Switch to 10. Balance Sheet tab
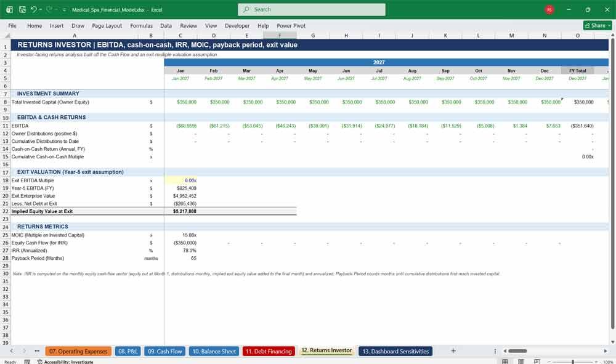616x364 pixels. point(214,352)
